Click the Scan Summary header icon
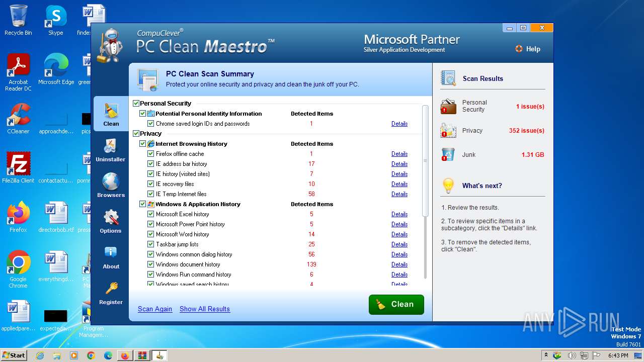The image size is (644, 362). pos(148,79)
